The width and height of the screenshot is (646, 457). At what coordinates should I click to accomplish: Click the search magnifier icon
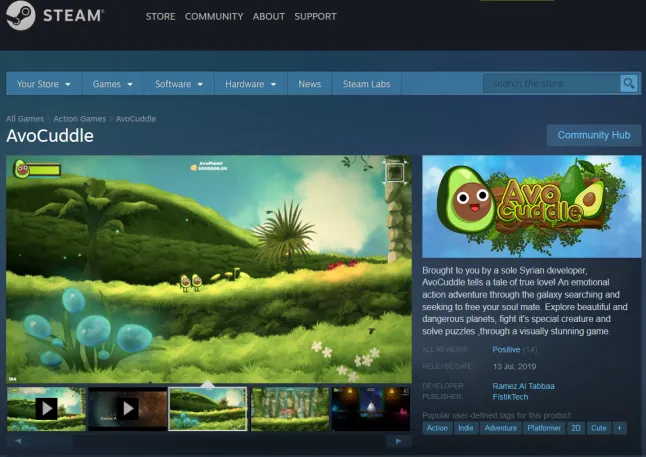pos(629,84)
